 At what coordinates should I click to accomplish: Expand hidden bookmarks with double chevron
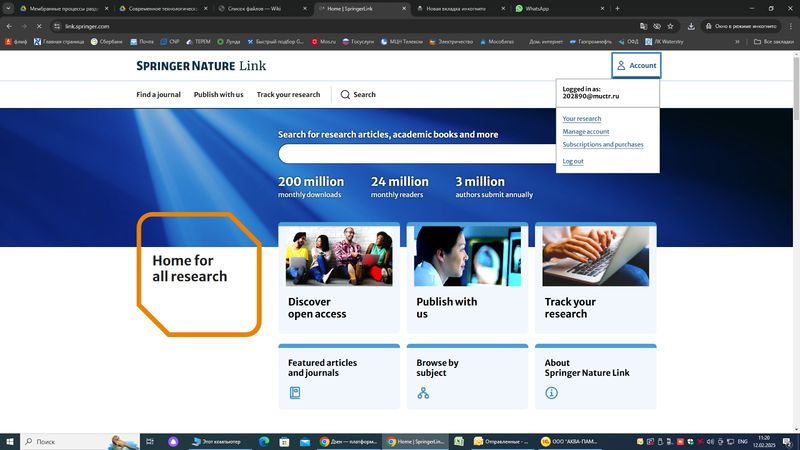point(737,42)
